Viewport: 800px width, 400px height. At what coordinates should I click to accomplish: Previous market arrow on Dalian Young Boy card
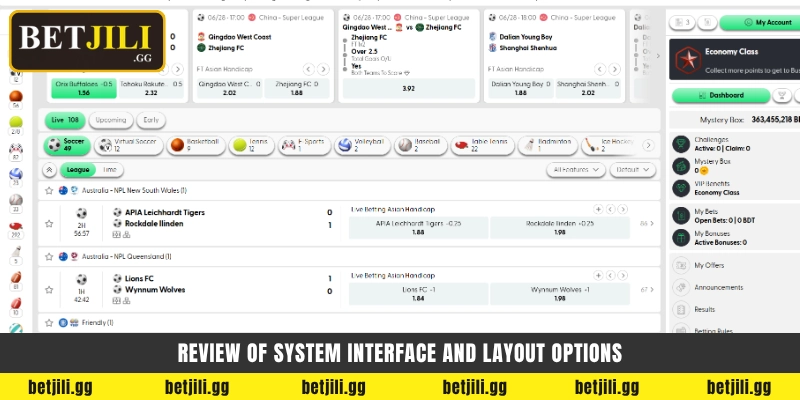pos(600,69)
